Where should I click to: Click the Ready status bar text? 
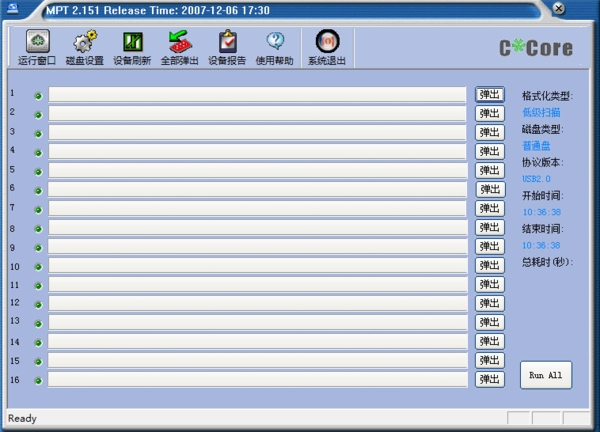22,418
